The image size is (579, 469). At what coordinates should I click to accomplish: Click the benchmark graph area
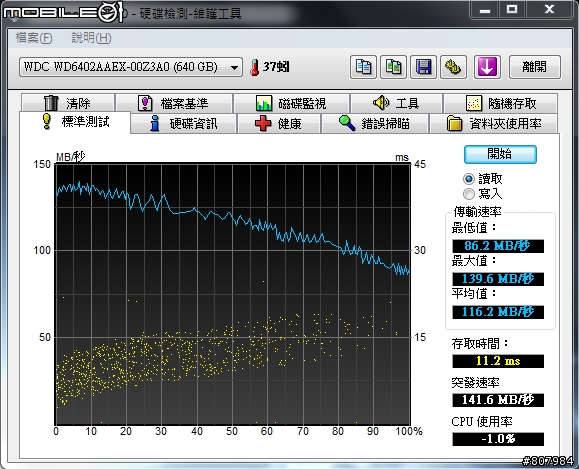pyautogui.click(x=233, y=294)
